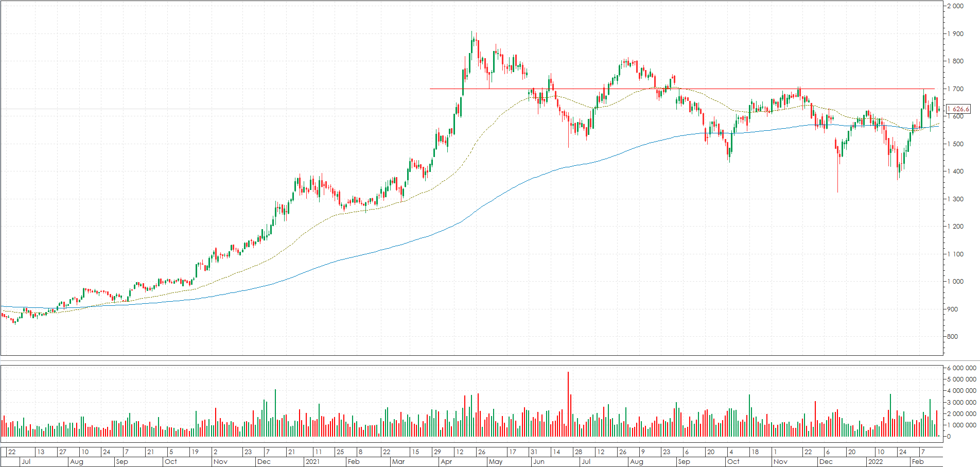Image resolution: width=980 pixels, height=467 pixels.
Task: Click the current price label 1 626,6
Action: pyautogui.click(x=958, y=109)
